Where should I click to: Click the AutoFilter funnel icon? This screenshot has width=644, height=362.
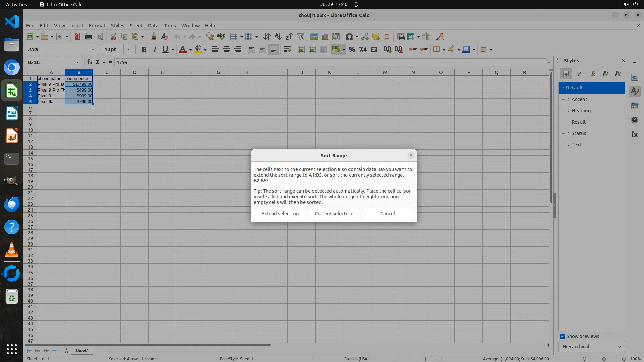(300, 37)
